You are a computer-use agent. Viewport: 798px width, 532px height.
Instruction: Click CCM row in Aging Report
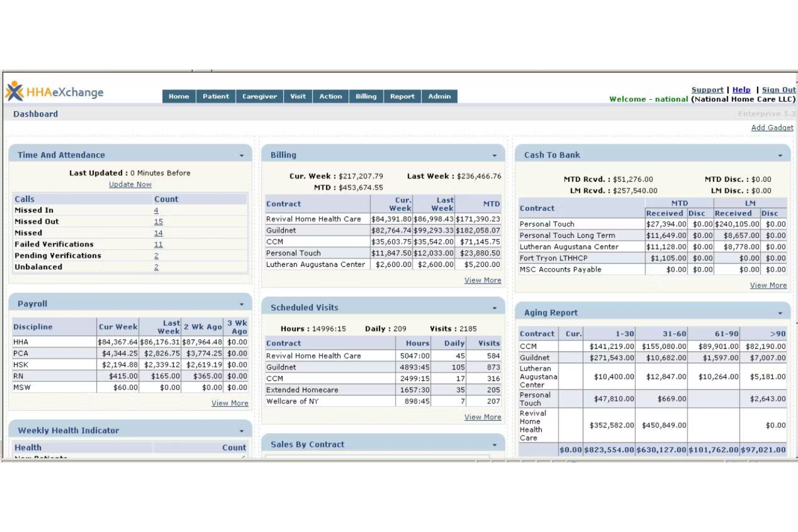pyautogui.click(x=652, y=347)
